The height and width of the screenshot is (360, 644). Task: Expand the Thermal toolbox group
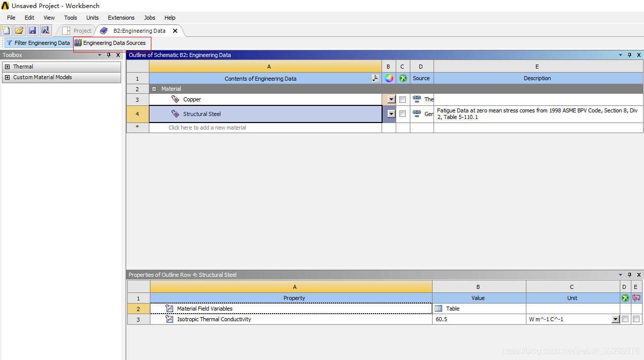[7, 67]
